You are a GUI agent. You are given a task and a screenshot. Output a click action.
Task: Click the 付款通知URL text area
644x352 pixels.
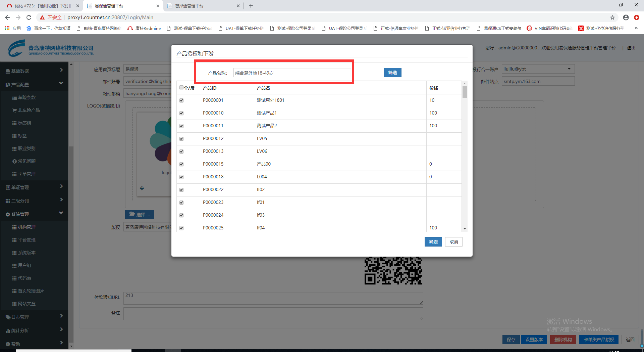tap(273, 298)
